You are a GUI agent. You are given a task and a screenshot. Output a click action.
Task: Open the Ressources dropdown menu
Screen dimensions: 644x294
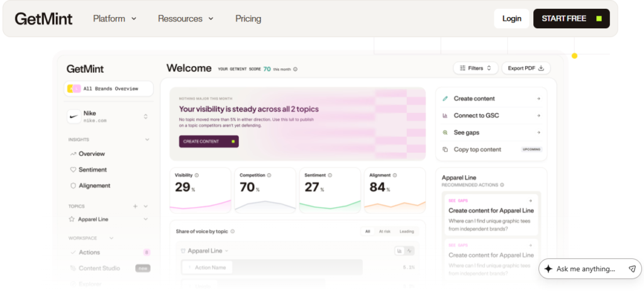pos(186,18)
